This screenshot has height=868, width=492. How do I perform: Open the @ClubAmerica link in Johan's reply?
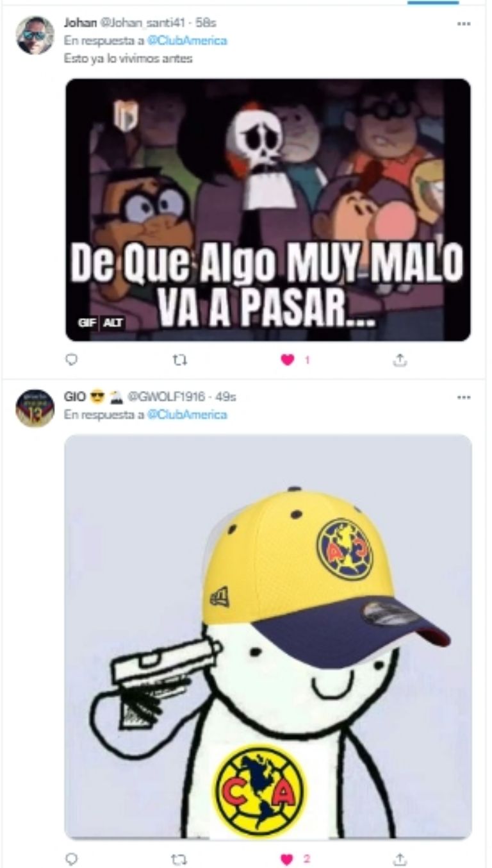point(187,40)
